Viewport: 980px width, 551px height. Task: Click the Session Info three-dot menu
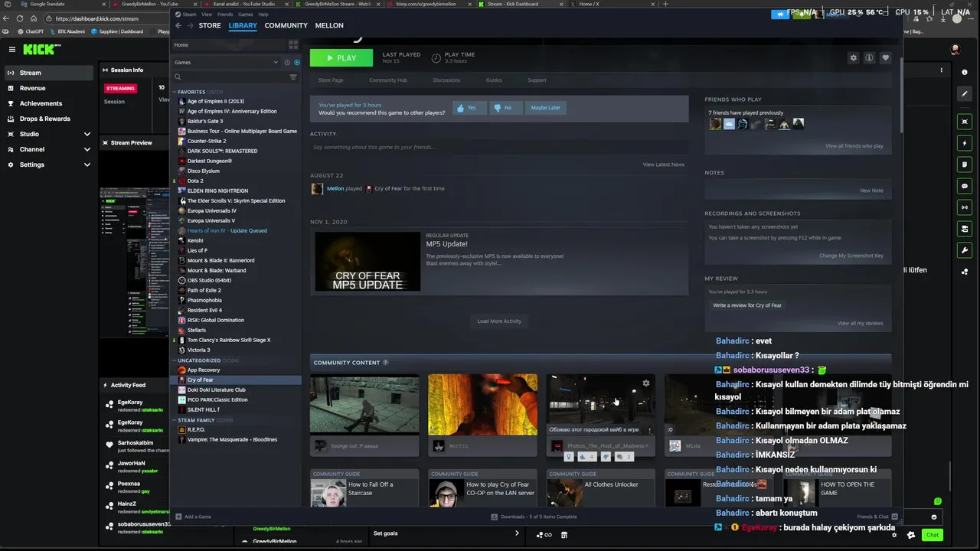pyautogui.click(x=942, y=70)
